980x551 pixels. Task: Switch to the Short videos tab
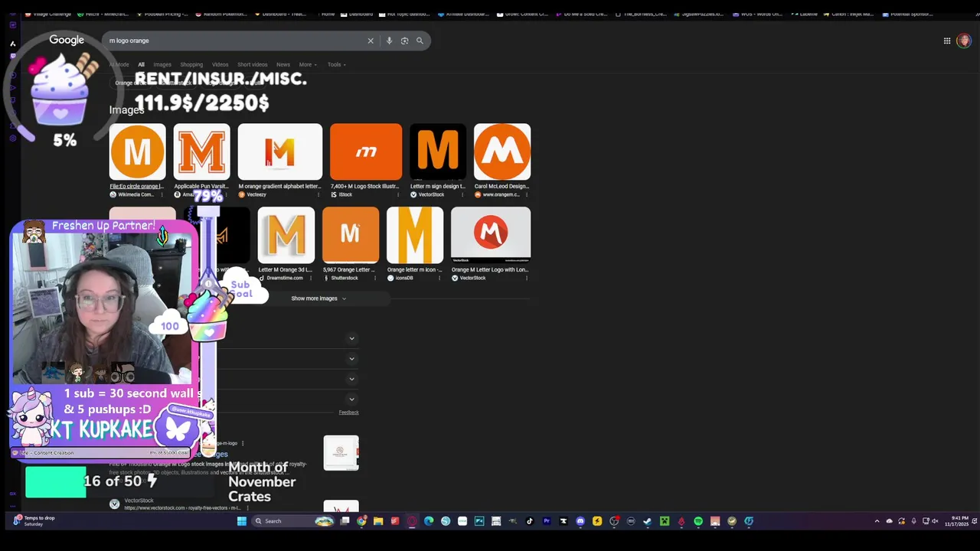(252, 64)
